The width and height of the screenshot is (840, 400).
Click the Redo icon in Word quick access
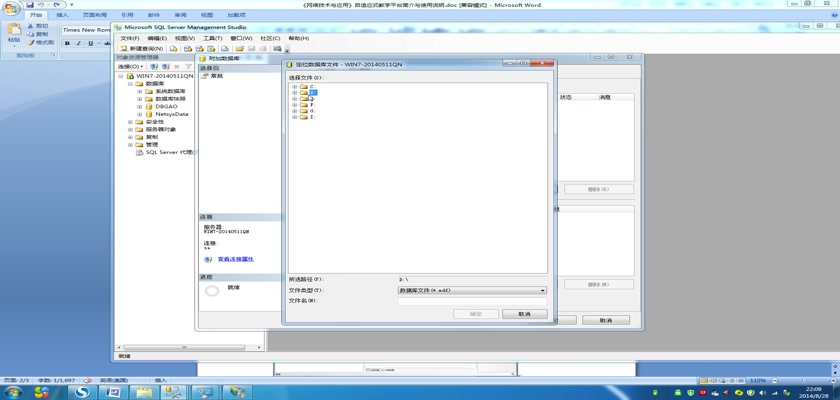pyautogui.click(x=56, y=4)
